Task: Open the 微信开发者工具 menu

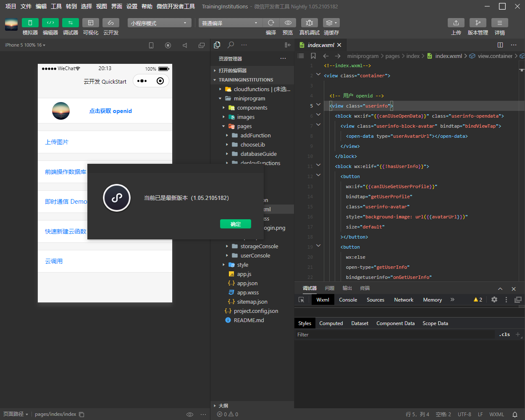Action: [176, 6]
